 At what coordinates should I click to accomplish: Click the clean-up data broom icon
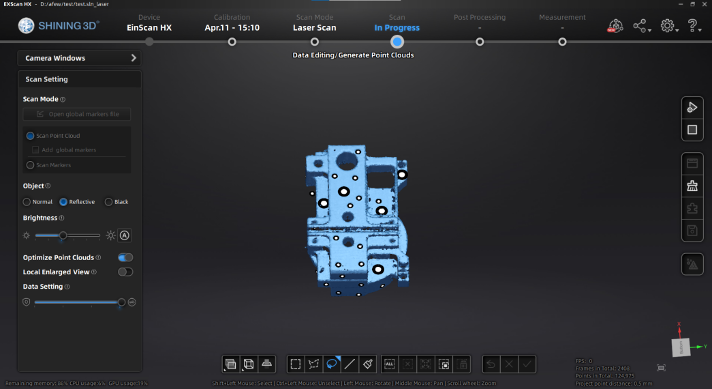click(x=692, y=186)
